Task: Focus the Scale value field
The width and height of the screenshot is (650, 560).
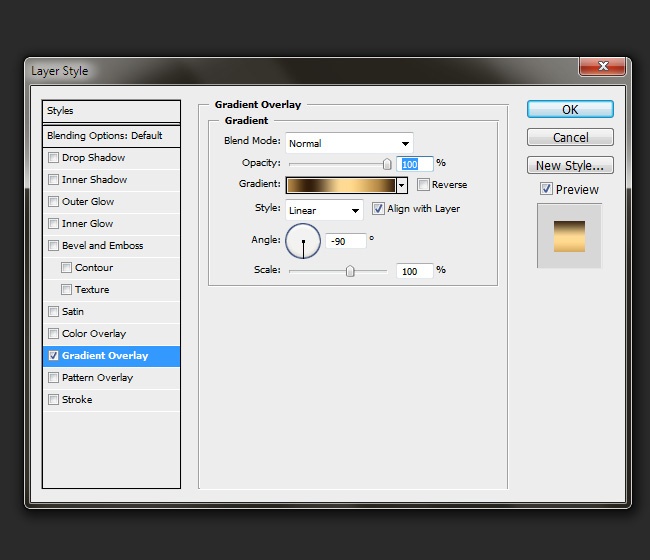Action: (x=415, y=271)
